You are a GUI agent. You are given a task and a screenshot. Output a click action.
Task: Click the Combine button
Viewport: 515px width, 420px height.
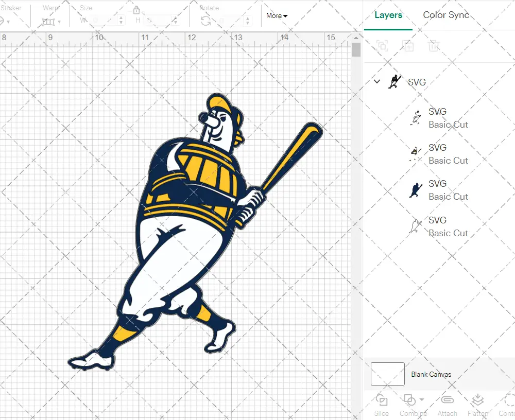[410, 405]
